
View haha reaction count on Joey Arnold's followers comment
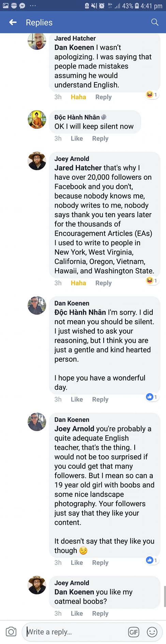click(x=152, y=281)
